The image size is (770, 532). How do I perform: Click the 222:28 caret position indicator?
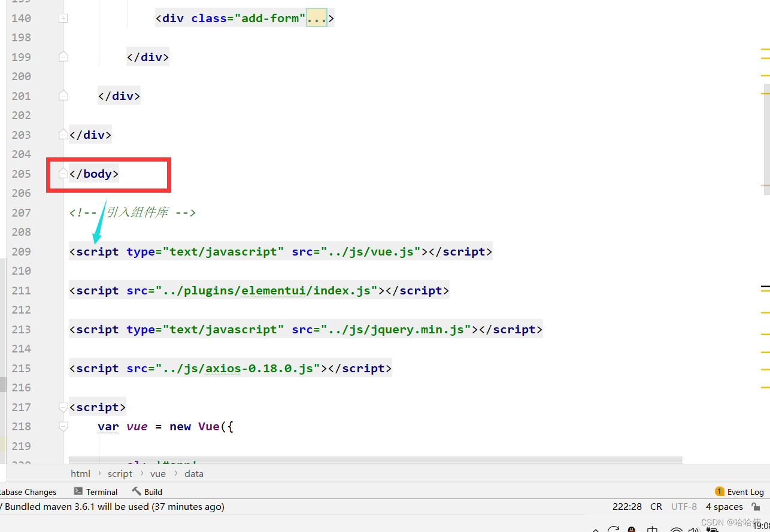(x=627, y=506)
